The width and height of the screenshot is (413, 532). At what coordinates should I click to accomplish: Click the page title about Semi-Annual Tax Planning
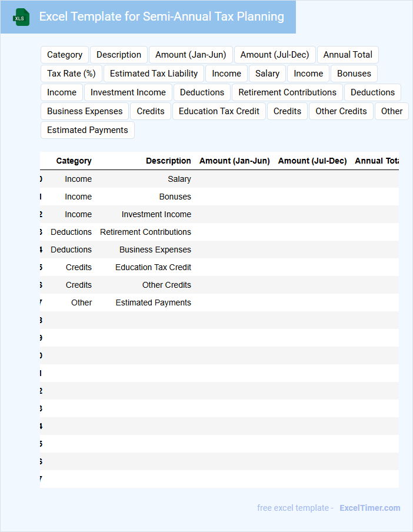click(161, 16)
